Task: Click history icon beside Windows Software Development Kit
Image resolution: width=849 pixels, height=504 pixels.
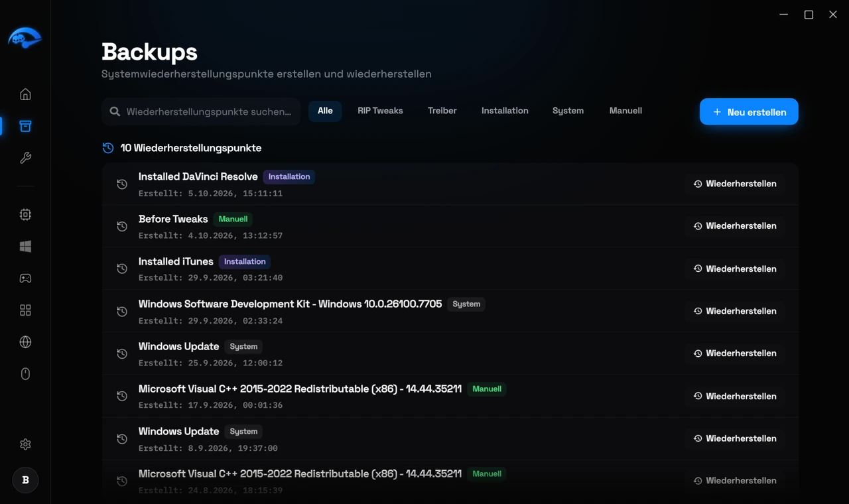Action: [122, 311]
